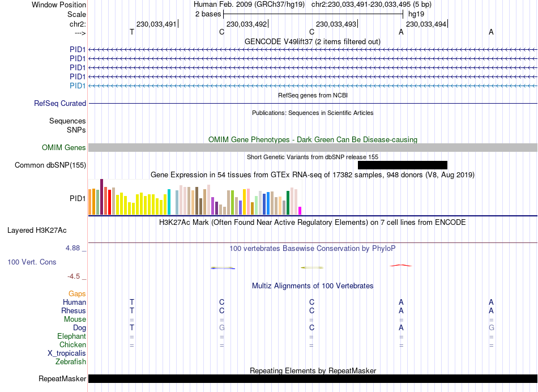Viewport: 538px width, 392px height.
Task: Click the Common dbSNP(155) label
Action: tap(50, 165)
